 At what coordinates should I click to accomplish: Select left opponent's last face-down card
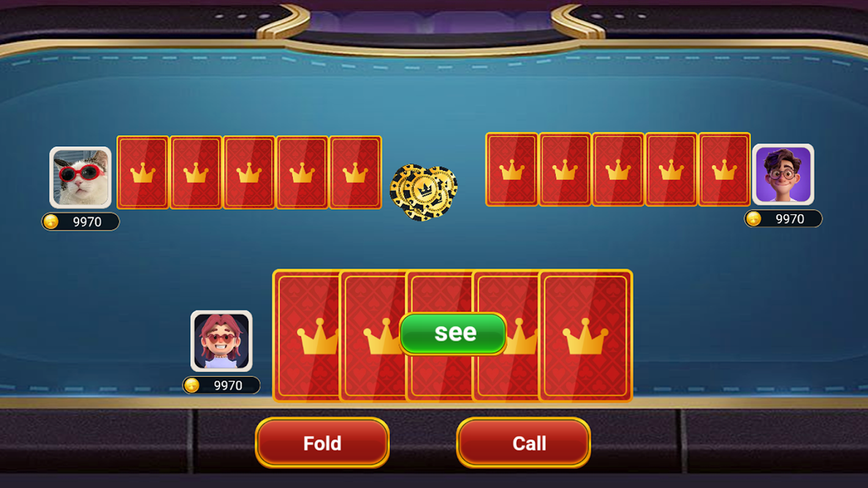coord(355,173)
